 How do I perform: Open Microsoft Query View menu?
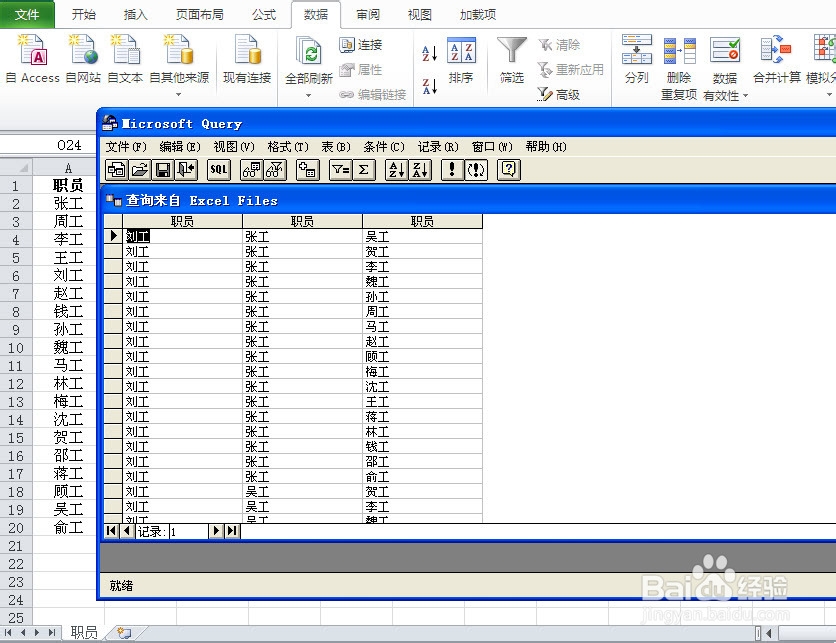click(234, 147)
